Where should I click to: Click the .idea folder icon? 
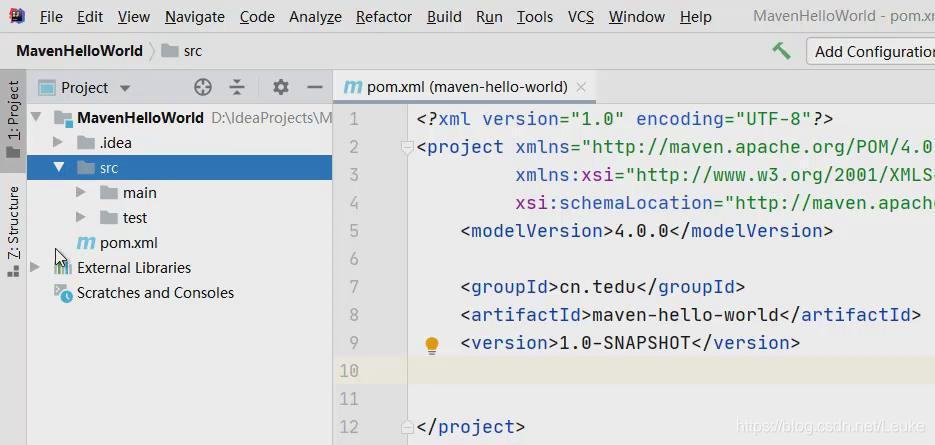(86, 143)
